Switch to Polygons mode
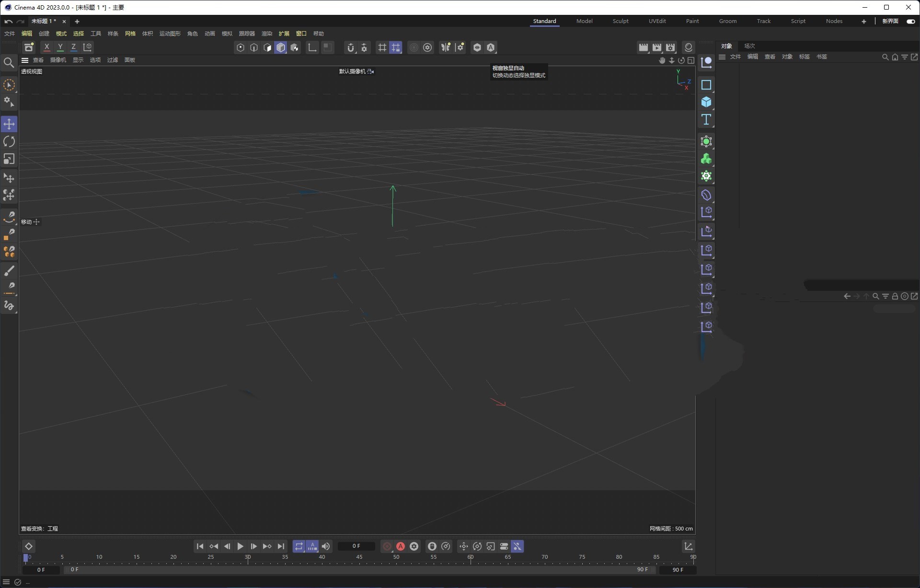Screen dimensions: 920x588 coord(267,47)
